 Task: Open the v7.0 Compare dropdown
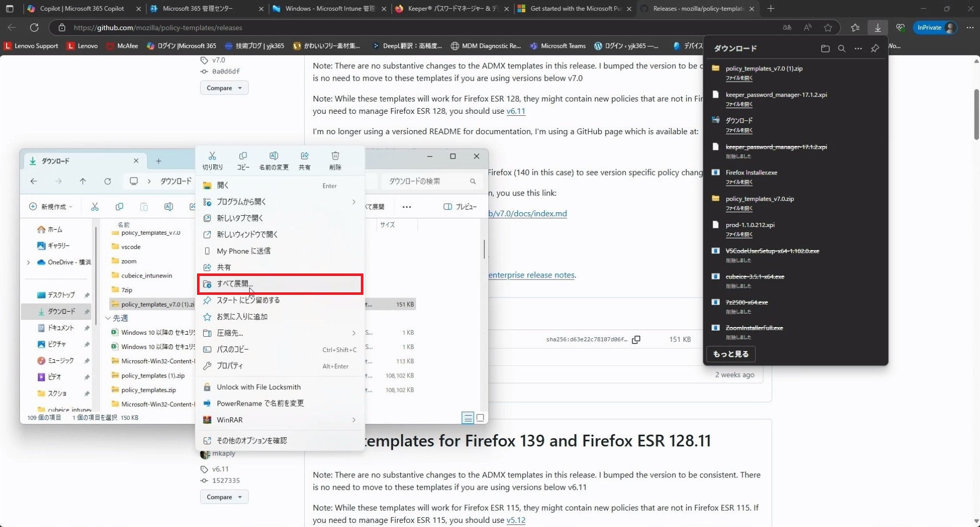pyautogui.click(x=224, y=88)
